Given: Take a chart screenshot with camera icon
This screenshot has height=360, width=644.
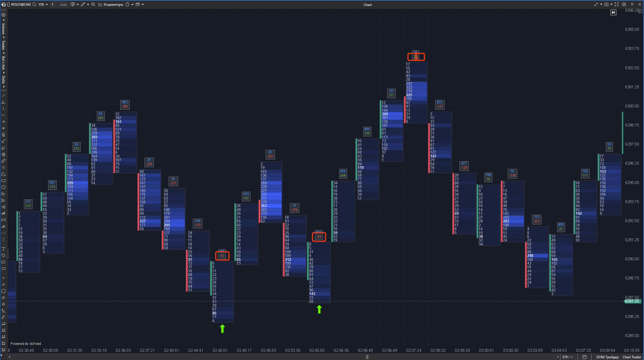Looking at the screenshot, I should coord(606,4).
